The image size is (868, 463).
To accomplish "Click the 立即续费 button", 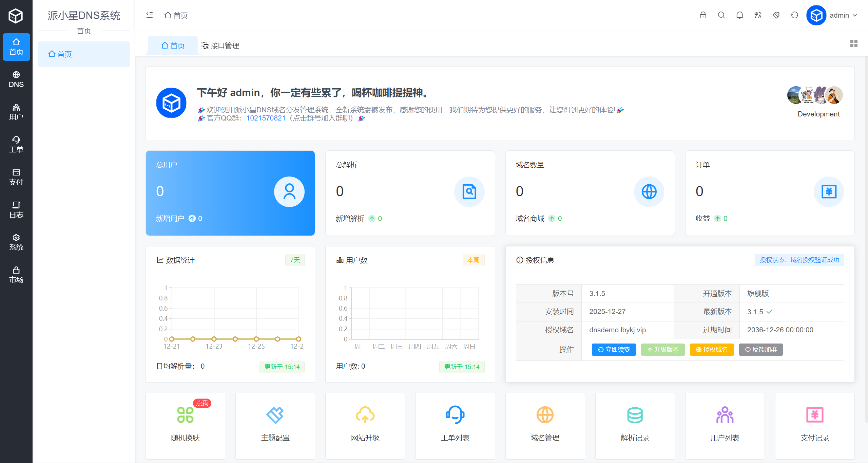I will tap(614, 350).
